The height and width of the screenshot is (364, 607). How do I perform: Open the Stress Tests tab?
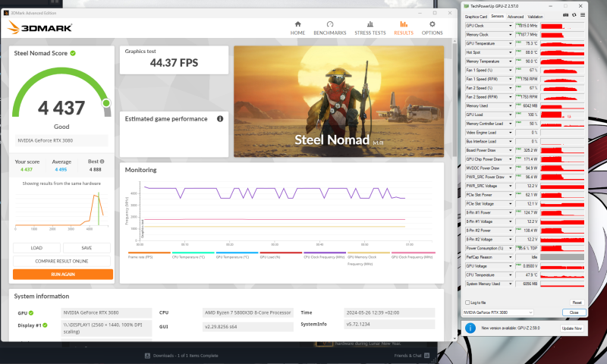click(x=370, y=28)
